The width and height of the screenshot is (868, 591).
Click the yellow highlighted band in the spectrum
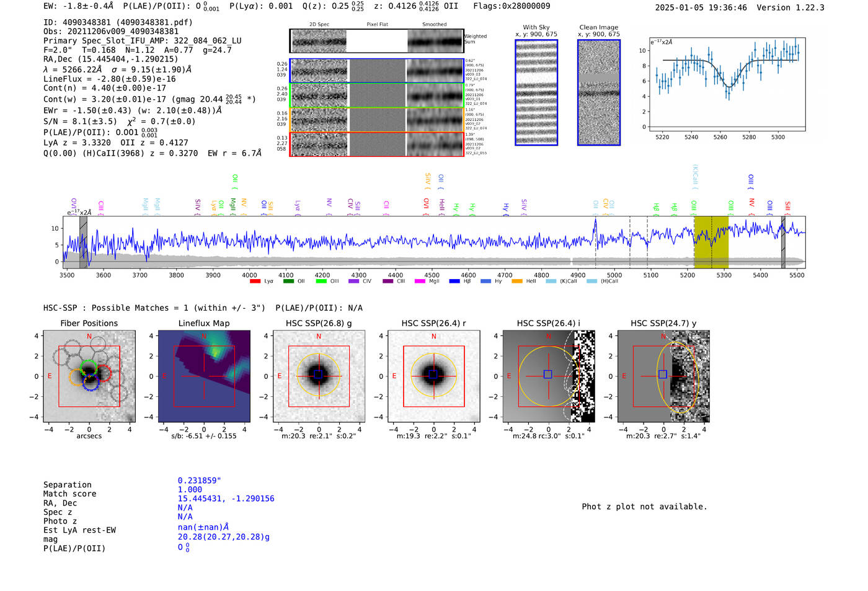(711, 242)
